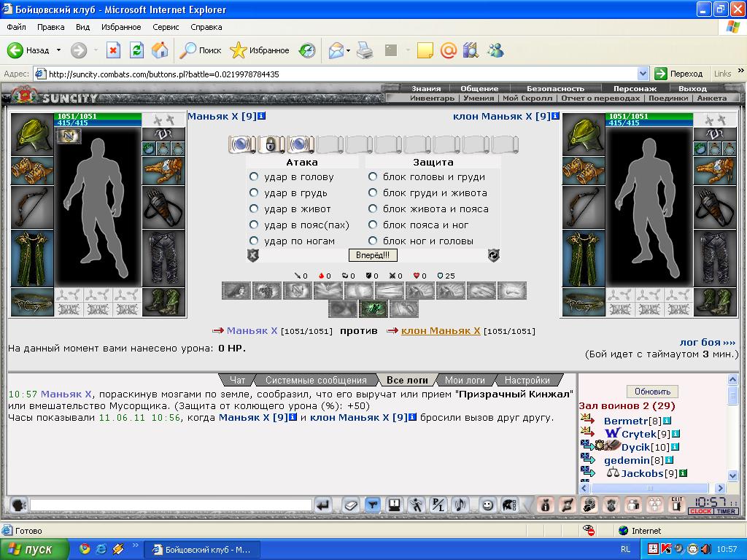Viewport: 747px width, 560px height.
Task: Open dropdown arrow next to Mail icon
Action: tap(348, 50)
